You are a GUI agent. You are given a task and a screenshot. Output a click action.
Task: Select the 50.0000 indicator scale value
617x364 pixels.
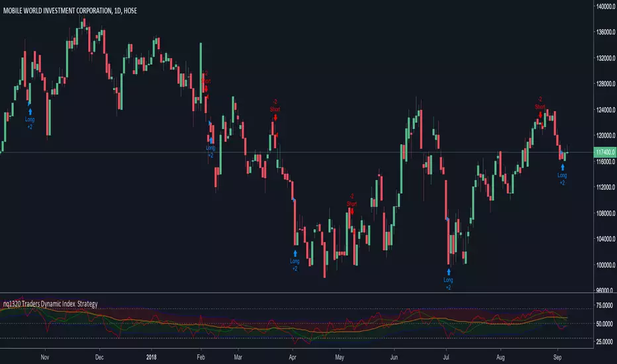tap(604, 324)
